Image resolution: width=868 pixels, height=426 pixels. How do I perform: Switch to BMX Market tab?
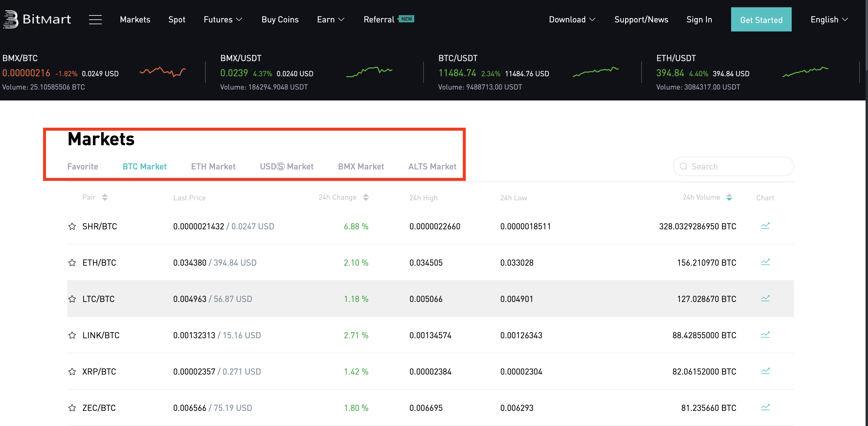coord(361,167)
